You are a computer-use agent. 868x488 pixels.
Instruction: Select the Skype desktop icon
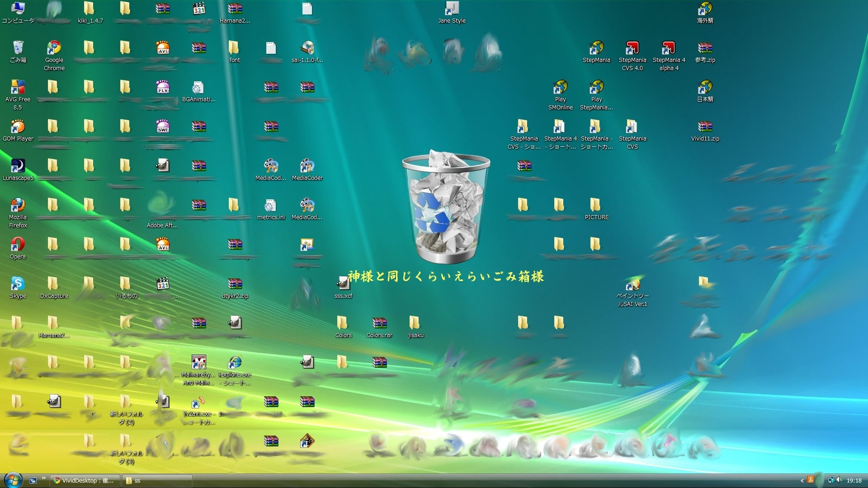18,284
